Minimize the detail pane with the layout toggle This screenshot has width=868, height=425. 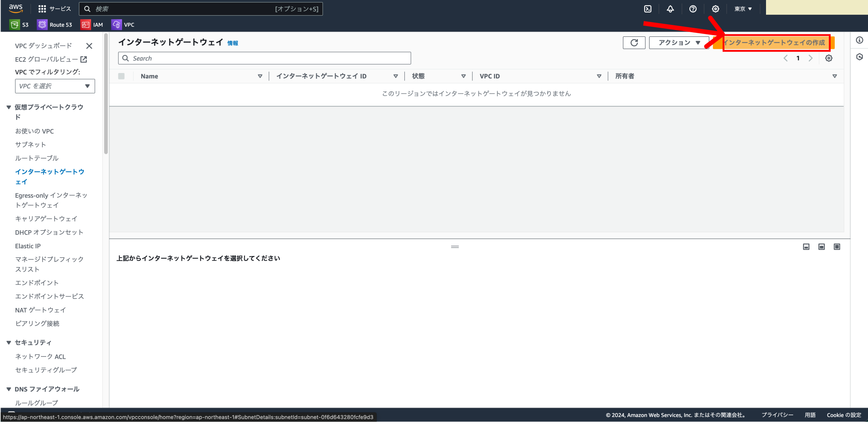pyautogui.click(x=806, y=246)
